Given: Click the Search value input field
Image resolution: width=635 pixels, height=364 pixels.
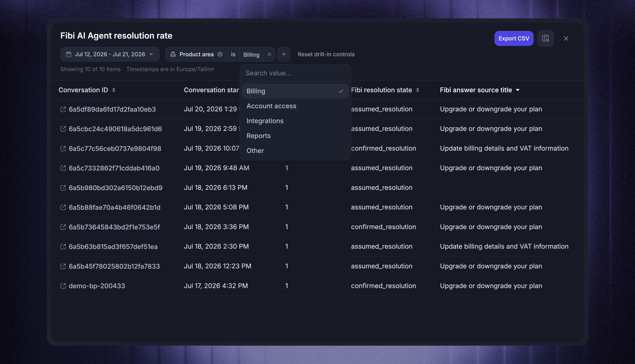Looking at the screenshot, I should [295, 73].
